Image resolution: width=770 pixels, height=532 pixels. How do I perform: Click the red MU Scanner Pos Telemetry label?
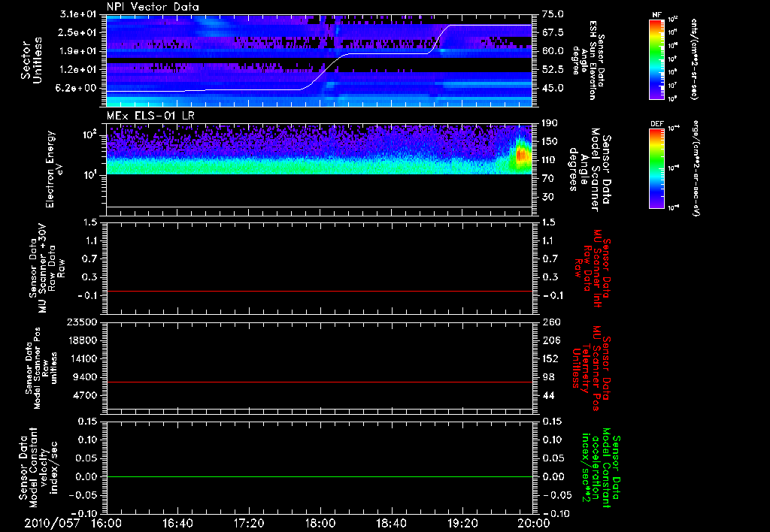591,368
